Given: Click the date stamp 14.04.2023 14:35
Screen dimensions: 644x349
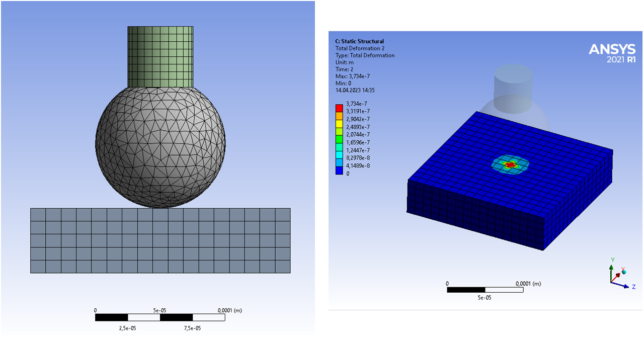Looking at the screenshot, I should tap(355, 91).
